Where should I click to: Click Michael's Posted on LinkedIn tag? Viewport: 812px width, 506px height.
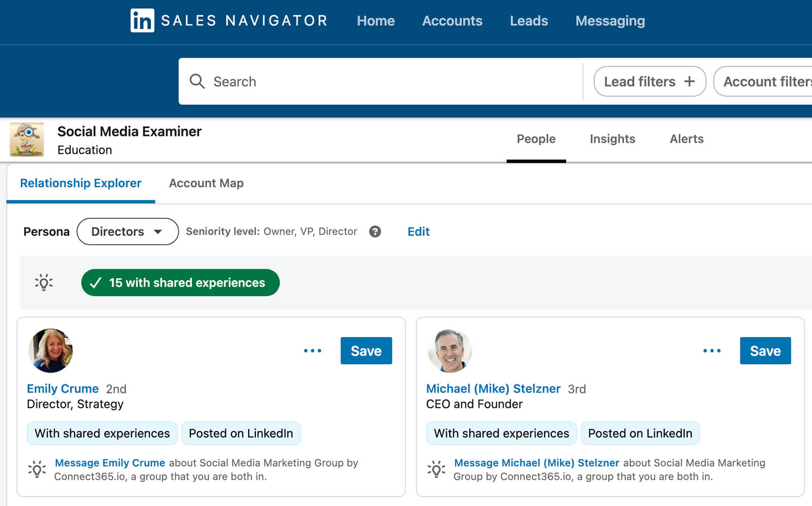pyautogui.click(x=640, y=433)
